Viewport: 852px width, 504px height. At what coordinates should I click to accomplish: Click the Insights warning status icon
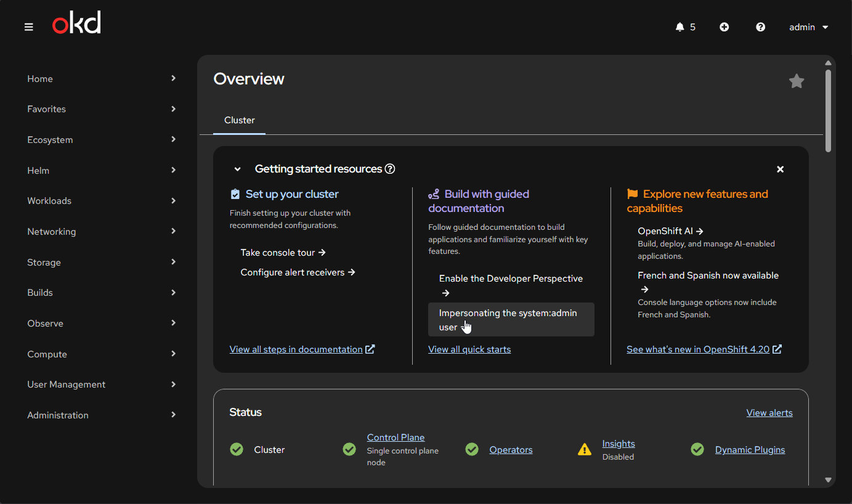[584, 450]
